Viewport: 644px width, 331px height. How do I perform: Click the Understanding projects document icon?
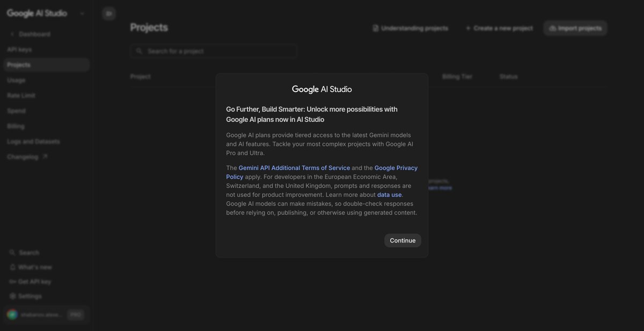click(376, 28)
